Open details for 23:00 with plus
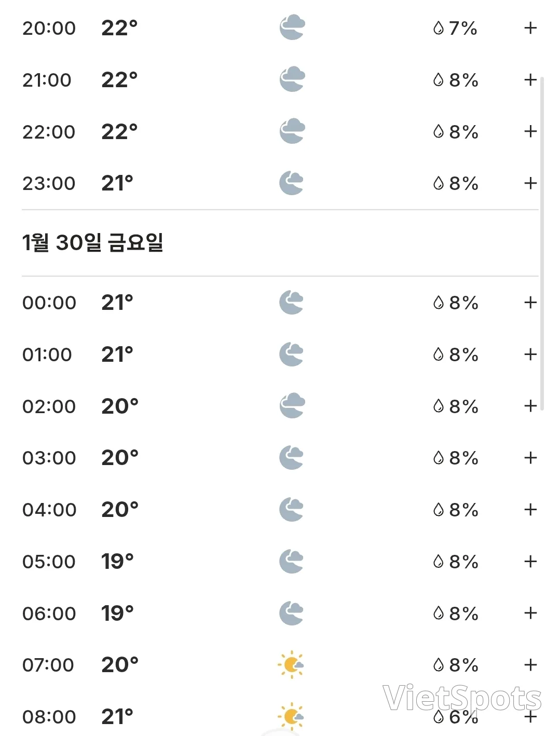Viewport: 560px width, 736px height. tap(530, 183)
